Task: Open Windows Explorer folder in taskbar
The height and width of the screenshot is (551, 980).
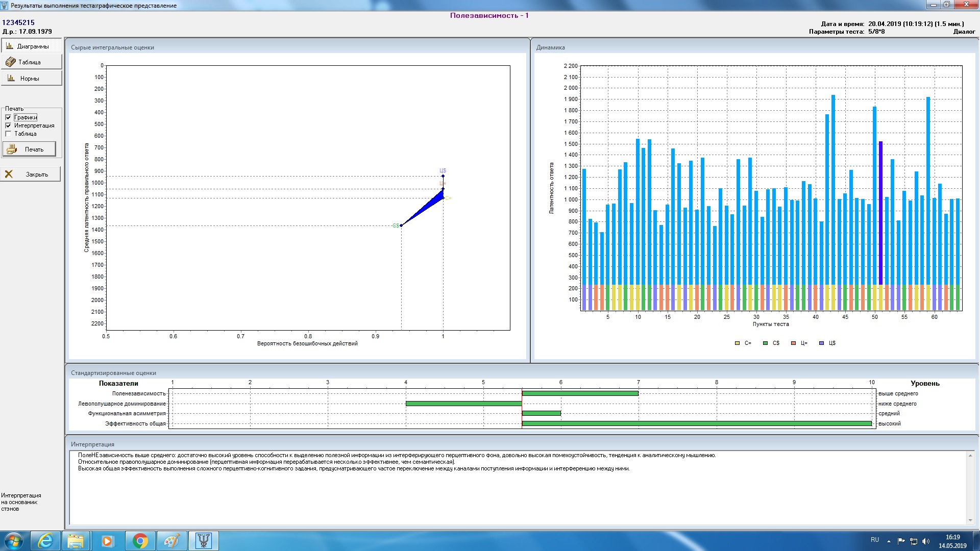Action: coord(76,541)
